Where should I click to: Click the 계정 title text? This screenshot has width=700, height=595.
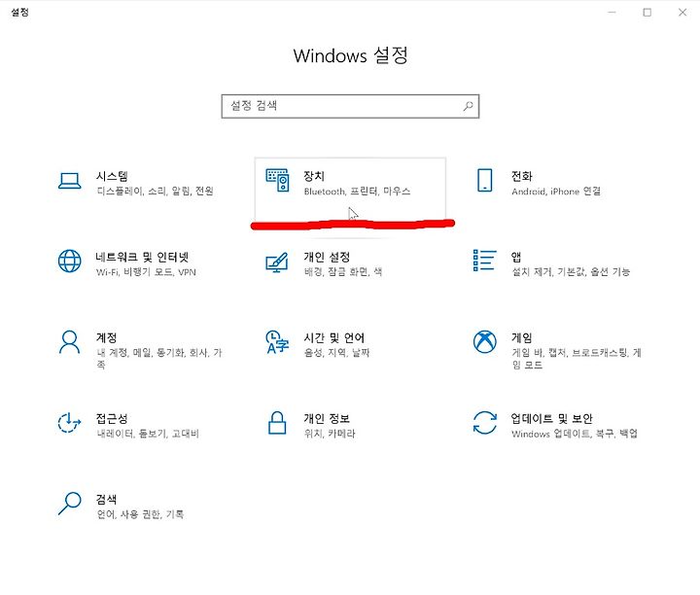[106, 337]
